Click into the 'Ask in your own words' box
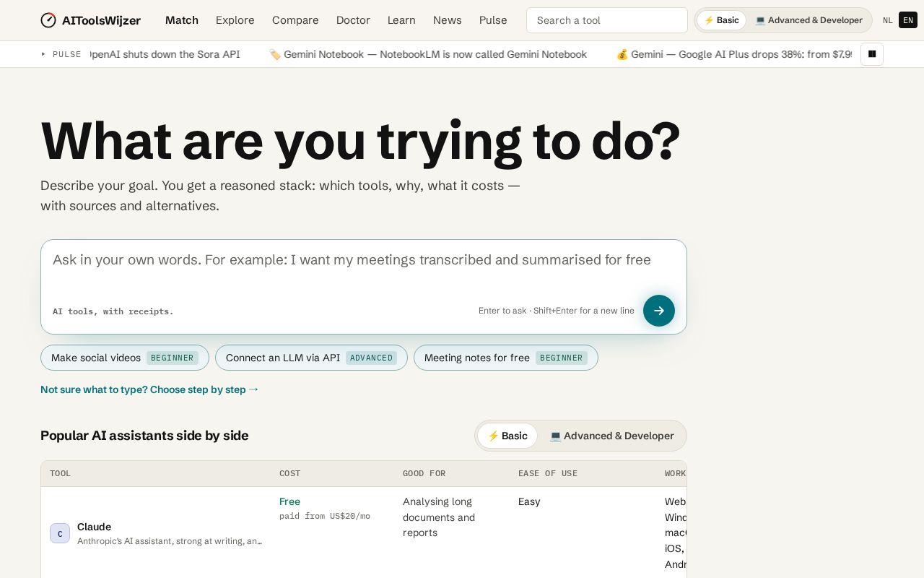This screenshot has width=924, height=578. click(364, 268)
